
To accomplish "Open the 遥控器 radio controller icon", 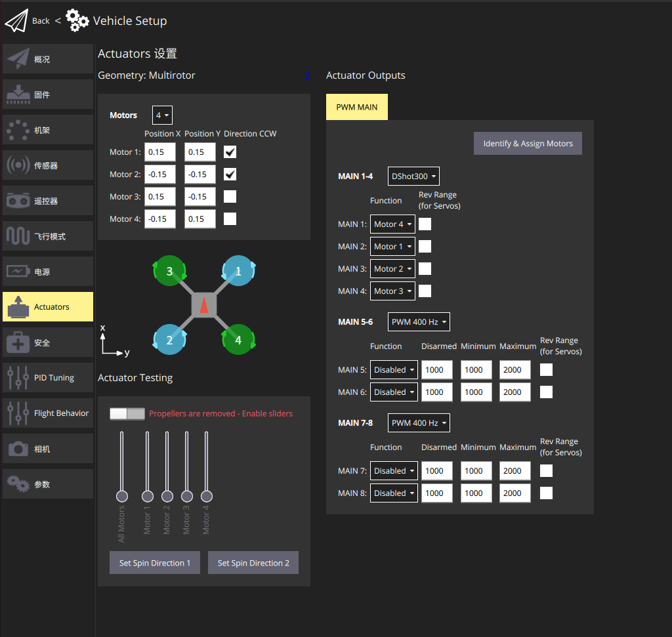I will click(x=18, y=201).
